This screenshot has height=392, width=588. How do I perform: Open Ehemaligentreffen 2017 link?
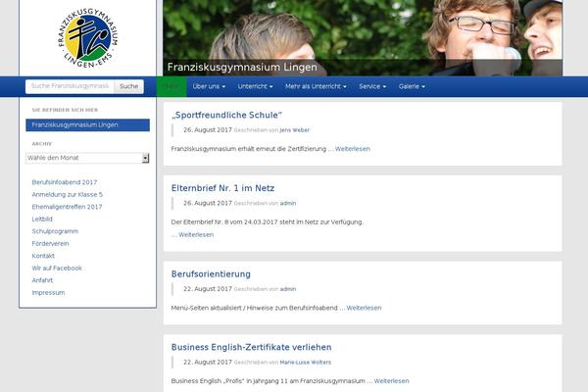(67, 207)
